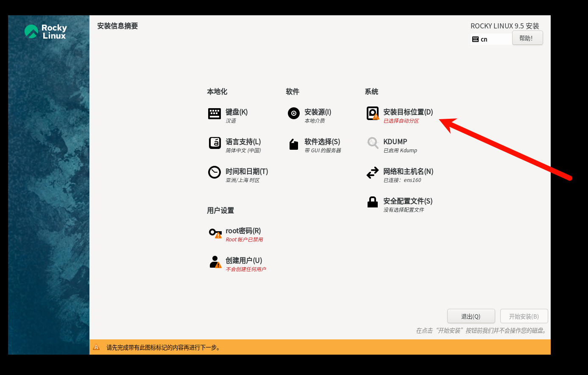
Task: Click the status text 已连接：ens160
Action: [402, 180]
